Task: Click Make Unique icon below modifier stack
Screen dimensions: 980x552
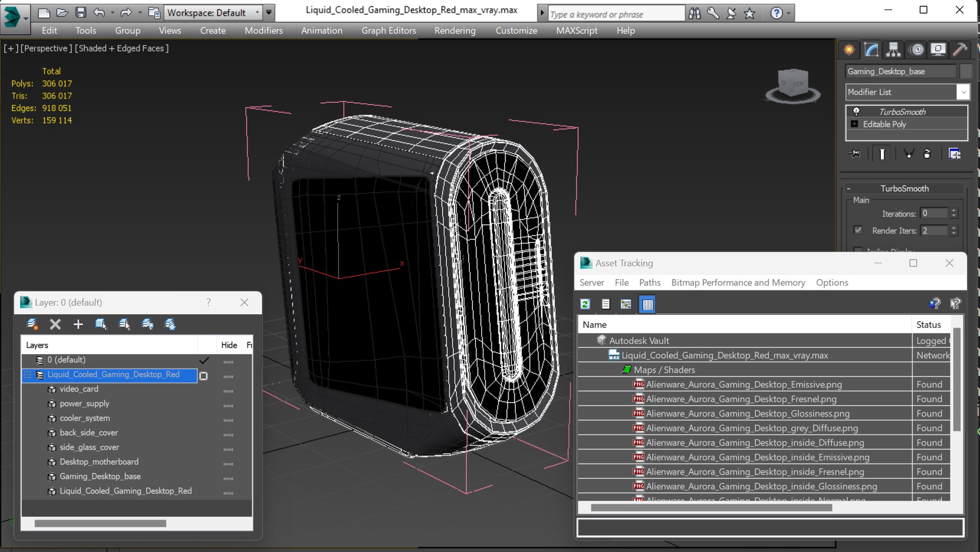Action: (909, 154)
